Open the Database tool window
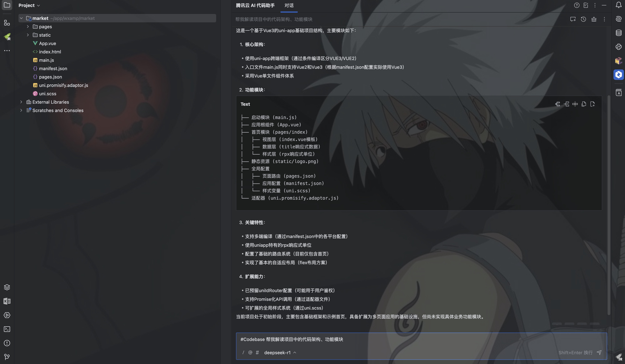Viewport: 625px width, 364px height. tap(619, 33)
